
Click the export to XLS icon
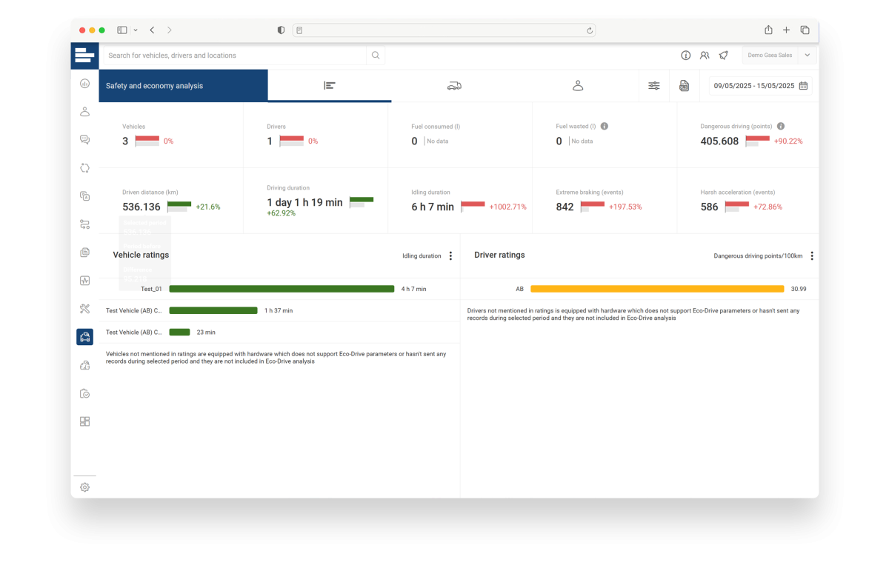pos(685,86)
